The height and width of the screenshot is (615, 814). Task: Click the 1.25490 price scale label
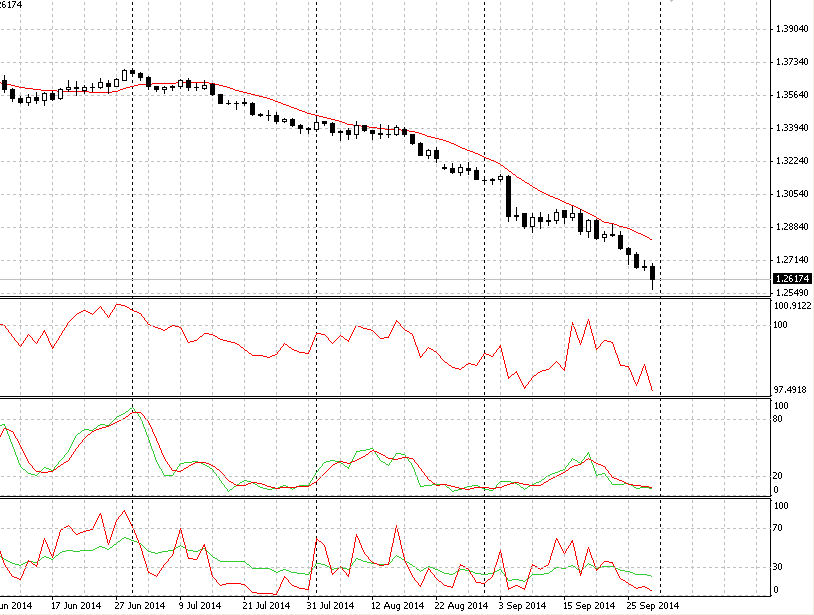point(792,293)
